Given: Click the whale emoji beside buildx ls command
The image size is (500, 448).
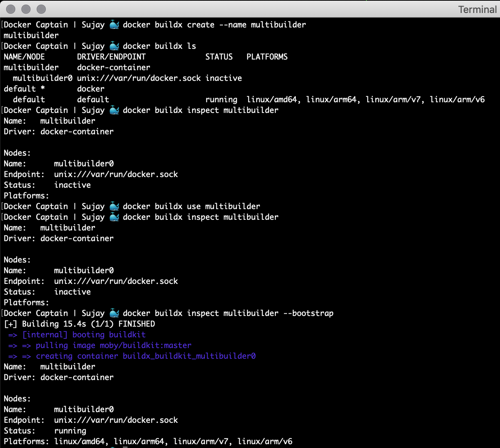Looking at the screenshot, I should [114, 45].
